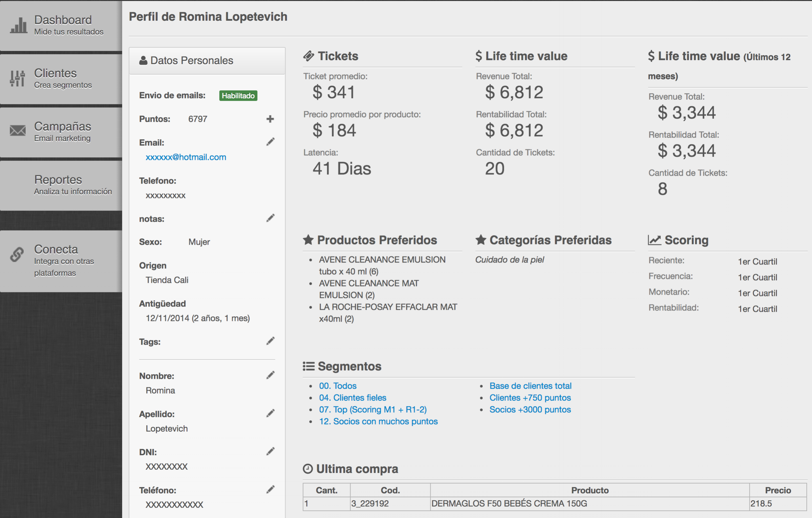Click the Productos Preferidos star icon

pyautogui.click(x=308, y=239)
